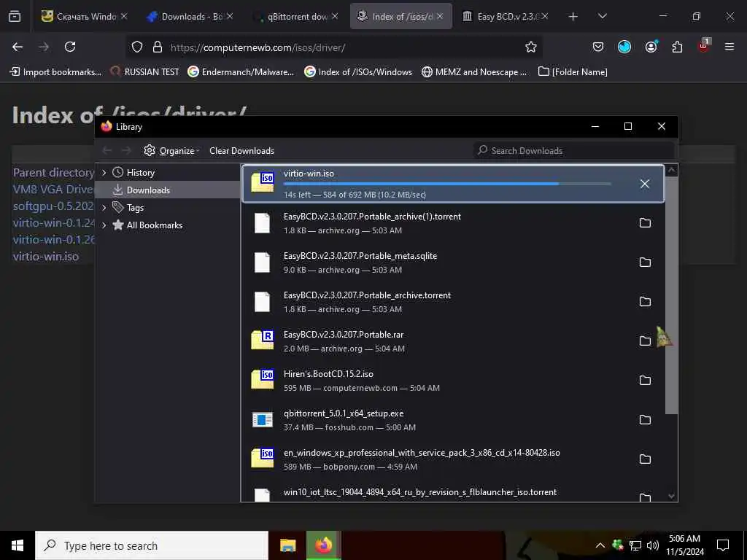The height and width of the screenshot is (560, 747).
Task: Open the [Folder Name] bookmarks folder
Action: (x=573, y=72)
